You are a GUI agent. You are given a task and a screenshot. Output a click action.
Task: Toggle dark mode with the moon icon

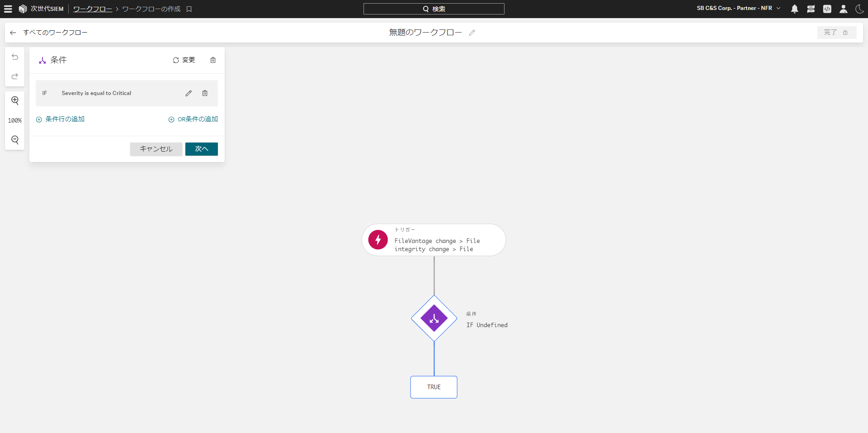tap(859, 9)
